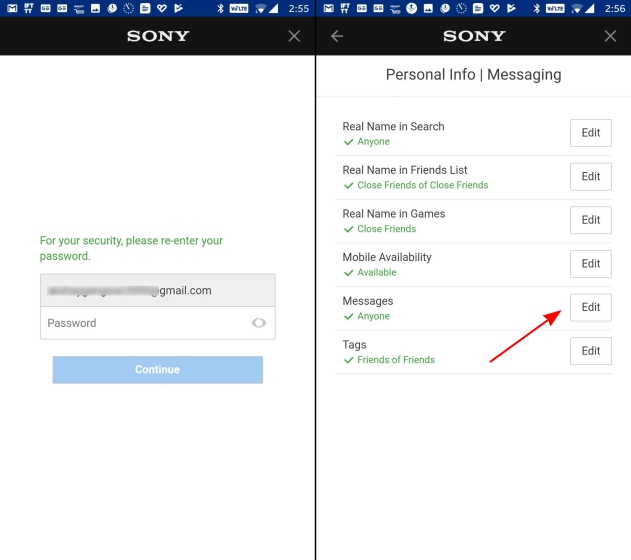Select 'Close Friends of Close Friends' value
Image resolution: width=631 pixels, height=560 pixels.
tap(423, 185)
